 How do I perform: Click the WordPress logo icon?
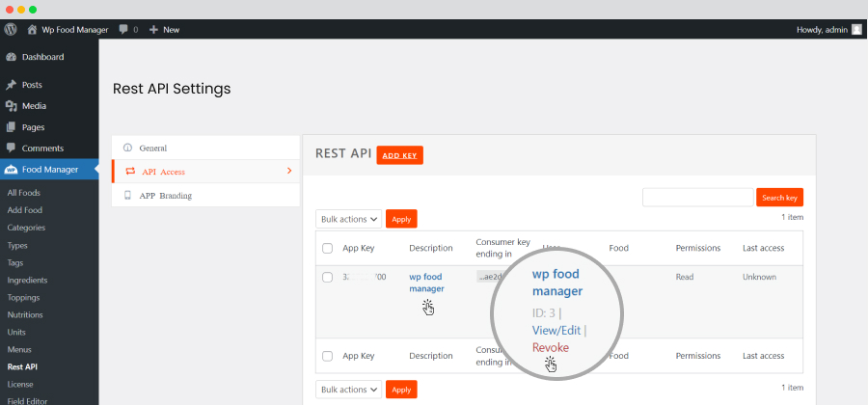pos(11,29)
